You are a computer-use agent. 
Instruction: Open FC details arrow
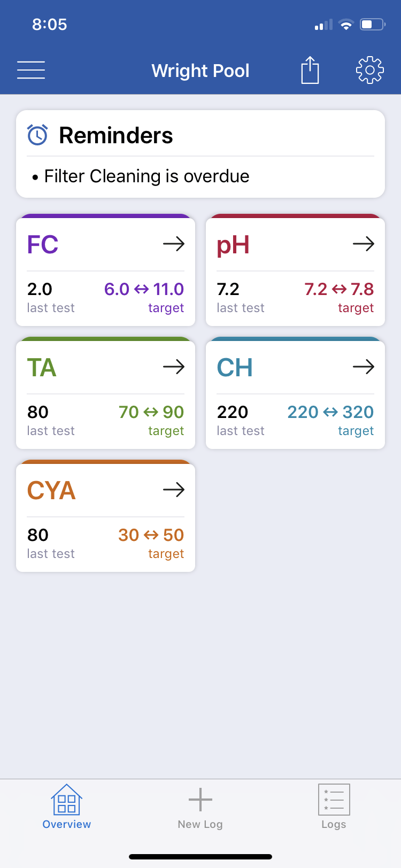(174, 244)
